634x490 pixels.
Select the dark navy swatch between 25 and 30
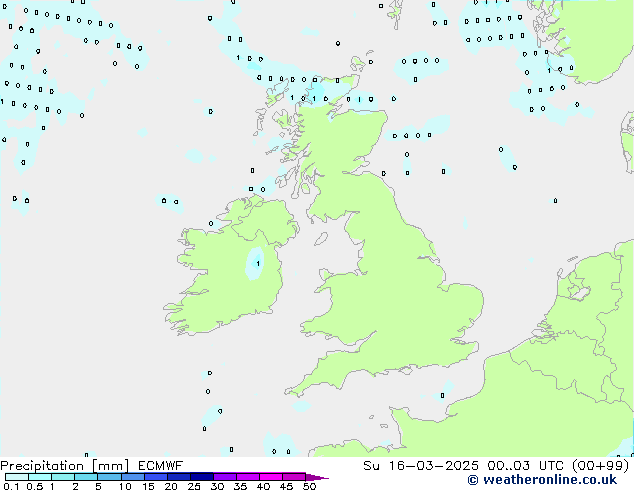tap(202, 477)
